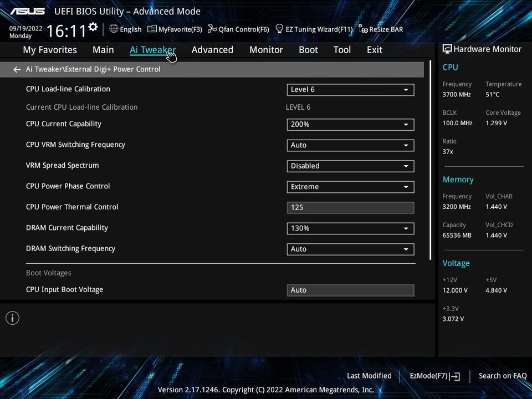The width and height of the screenshot is (532, 399).
Task: Expand the VRM Spread Spectrum dropdown
Action: tap(350, 166)
